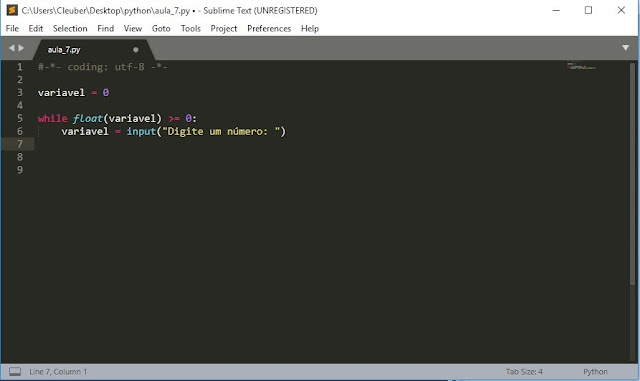Open the Tab Size: 4 indentation menu

(524, 372)
